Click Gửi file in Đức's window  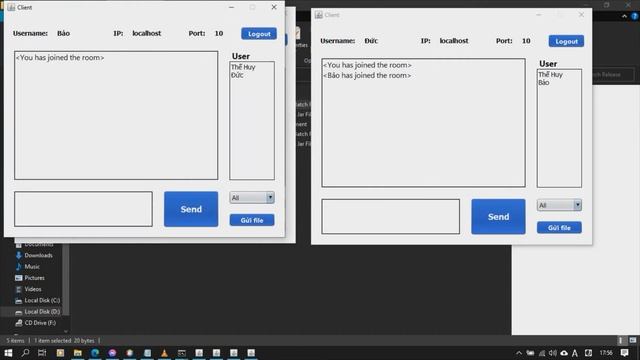coord(559,228)
